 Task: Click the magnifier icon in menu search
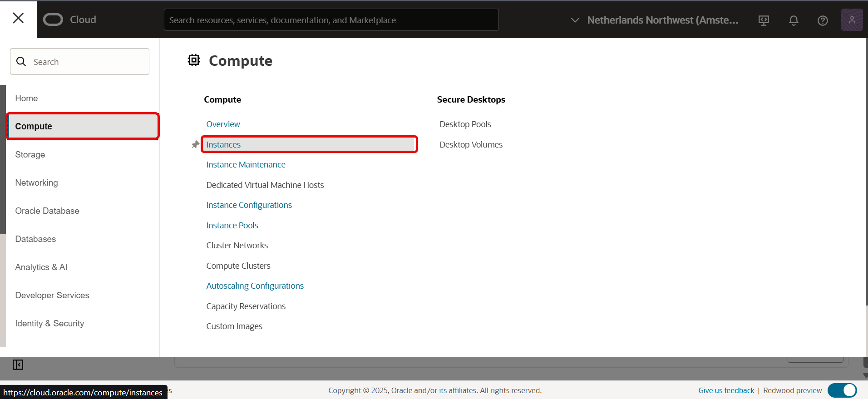click(x=21, y=62)
